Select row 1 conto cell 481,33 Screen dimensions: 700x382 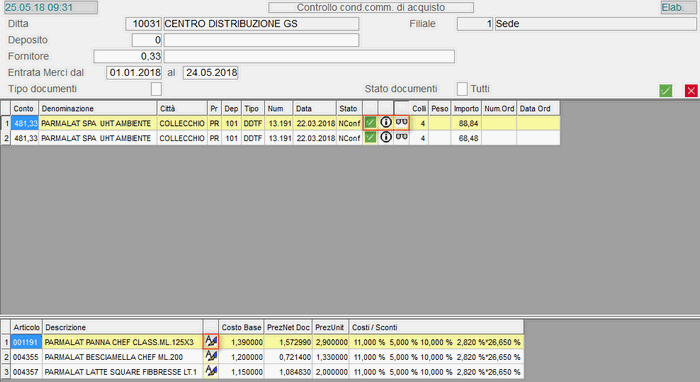click(x=25, y=123)
